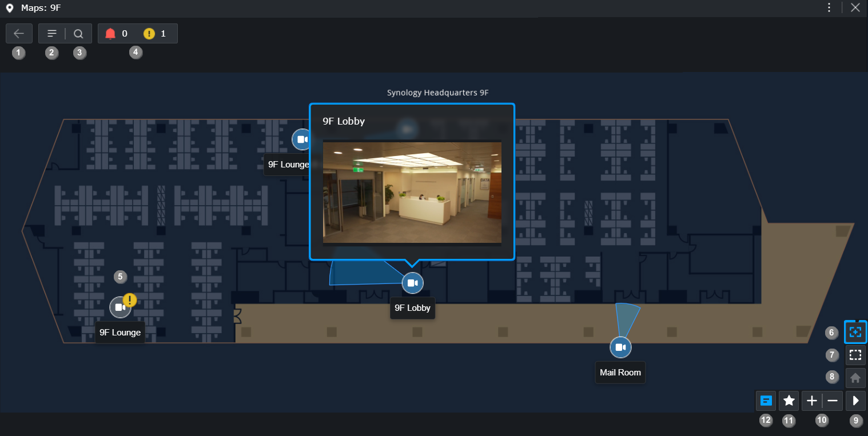Click the back arrow to previous map
Viewport: 868px width, 436px height.
19,33
